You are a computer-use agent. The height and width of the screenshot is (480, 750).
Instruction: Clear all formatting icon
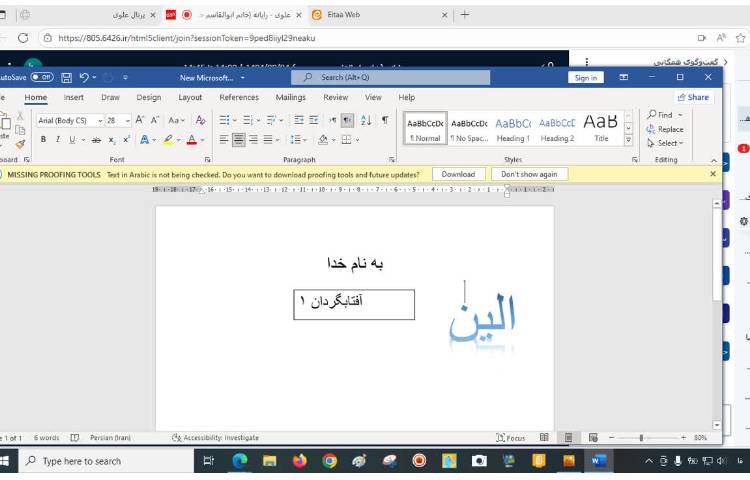(x=201, y=120)
